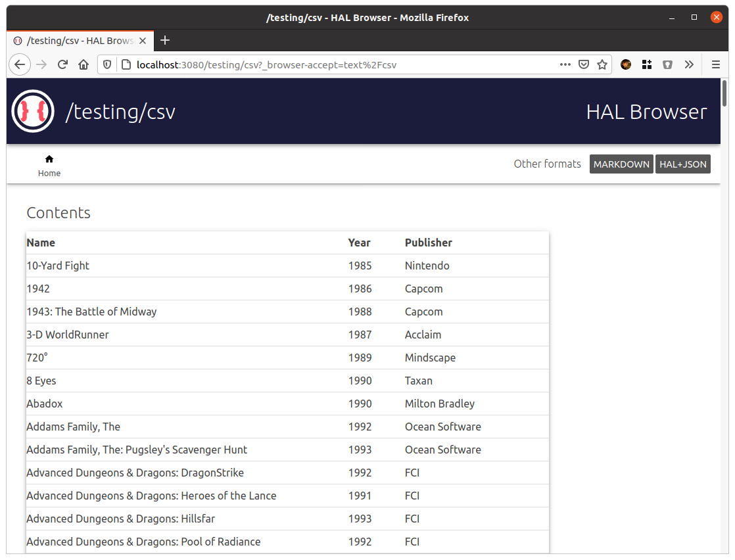
Task: Click the Nintendo publisher cell
Action: [x=427, y=266]
